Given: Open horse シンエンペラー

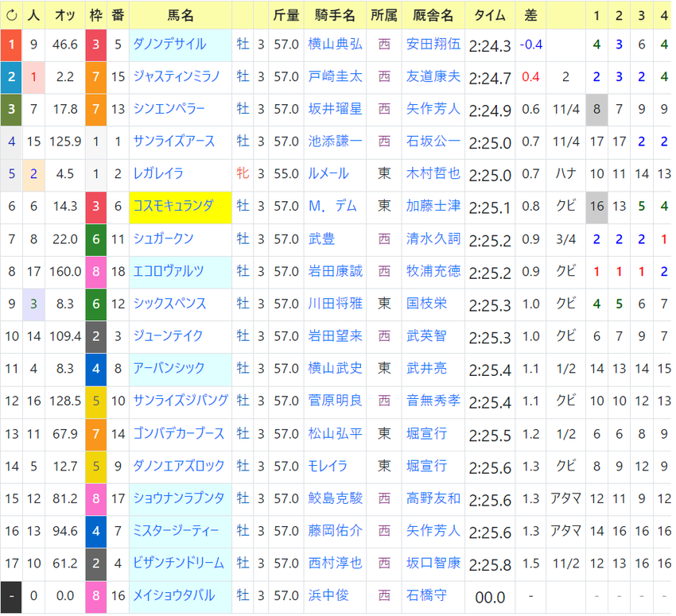Looking at the screenshot, I should tap(169, 109).
